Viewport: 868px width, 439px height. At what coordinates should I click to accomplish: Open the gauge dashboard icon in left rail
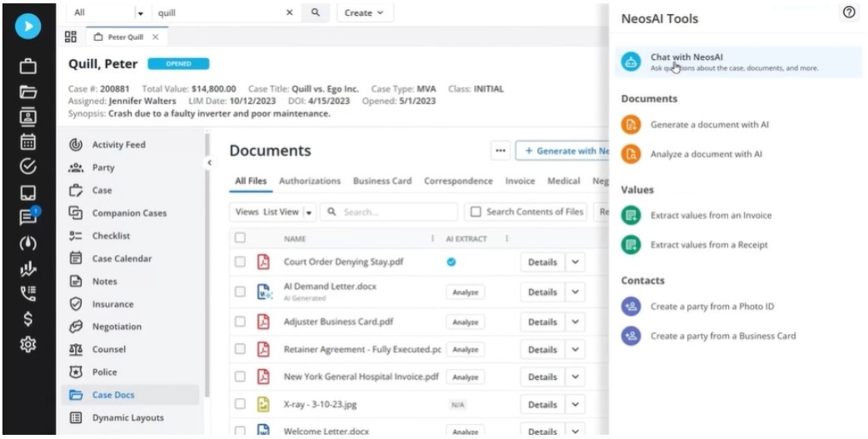click(27, 243)
